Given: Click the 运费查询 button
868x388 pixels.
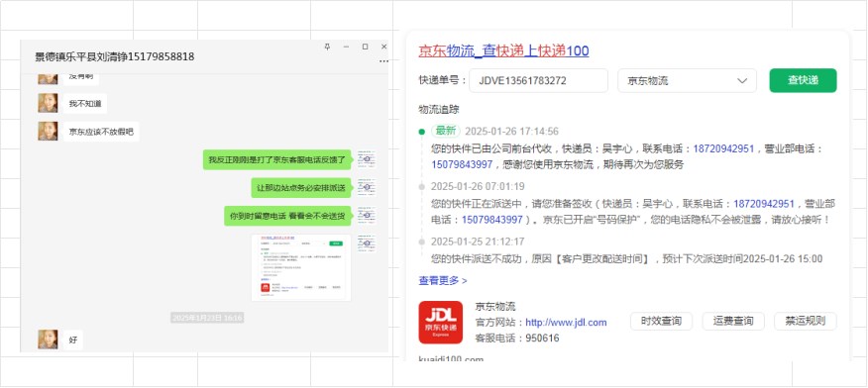Looking at the screenshot, I should pos(733,321).
